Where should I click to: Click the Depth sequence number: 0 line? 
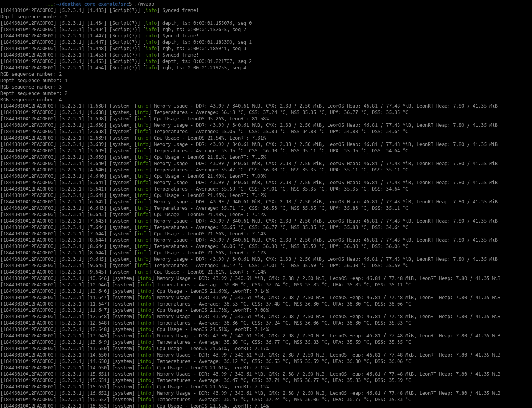click(34, 16)
